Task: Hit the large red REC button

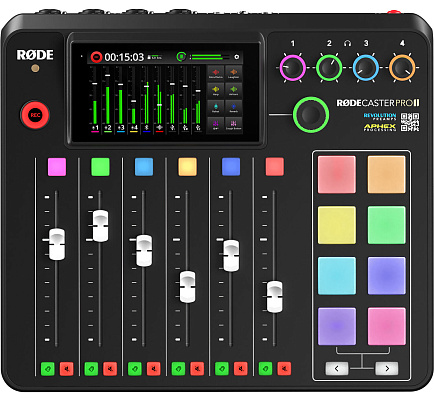Action: coord(35,115)
